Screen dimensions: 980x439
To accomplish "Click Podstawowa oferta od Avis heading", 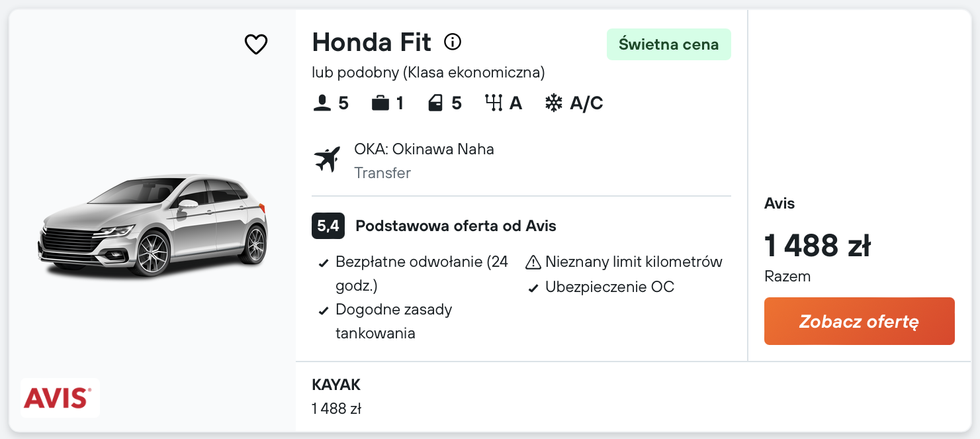I will coord(455,226).
